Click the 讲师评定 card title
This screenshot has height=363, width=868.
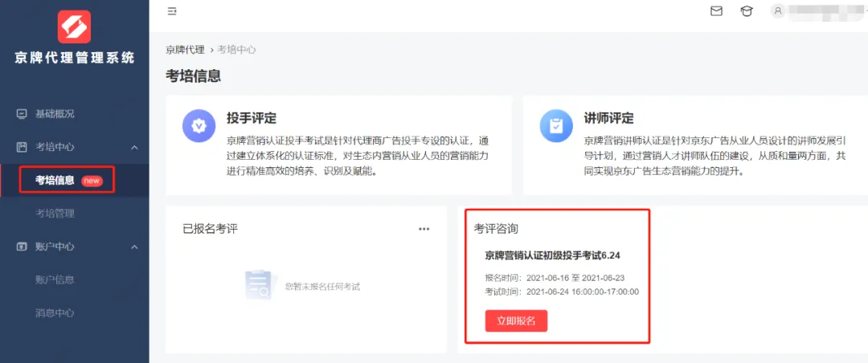(x=608, y=118)
